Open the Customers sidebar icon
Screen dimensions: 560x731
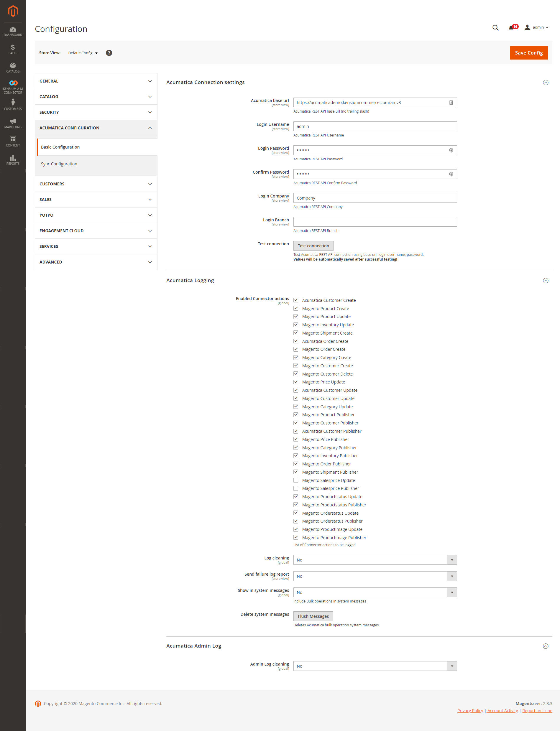pos(13,105)
